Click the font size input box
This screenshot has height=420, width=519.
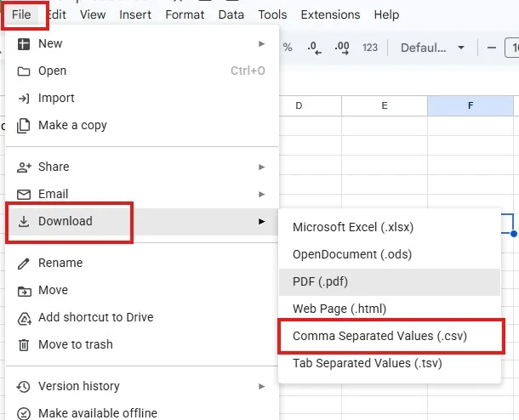coord(512,48)
